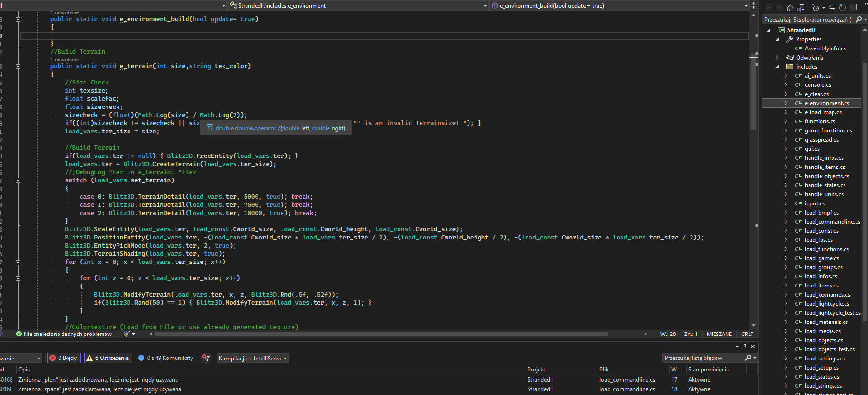Collapse the StrandedII project node
The image size is (868, 395).
pyautogui.click(x=769, y=30)
